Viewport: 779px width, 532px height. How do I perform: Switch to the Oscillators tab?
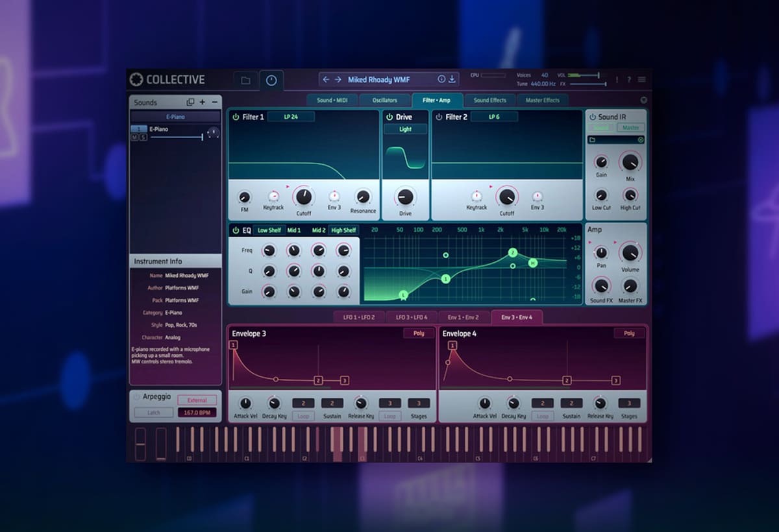click(385, 101)
